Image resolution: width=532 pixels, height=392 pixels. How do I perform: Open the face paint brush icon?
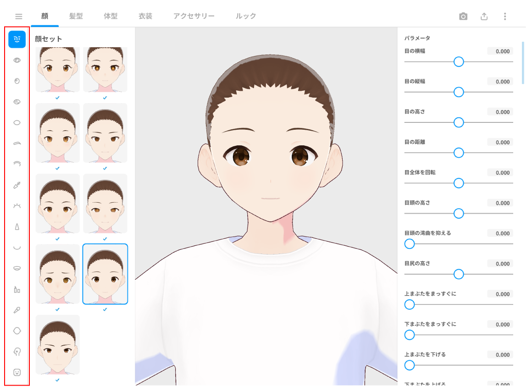click(x=17, y=310)
